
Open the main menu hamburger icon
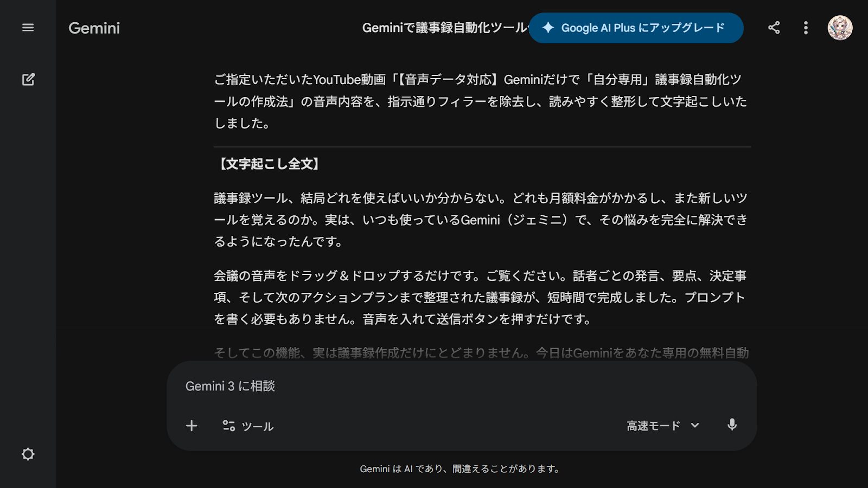(x=28, y=28)
